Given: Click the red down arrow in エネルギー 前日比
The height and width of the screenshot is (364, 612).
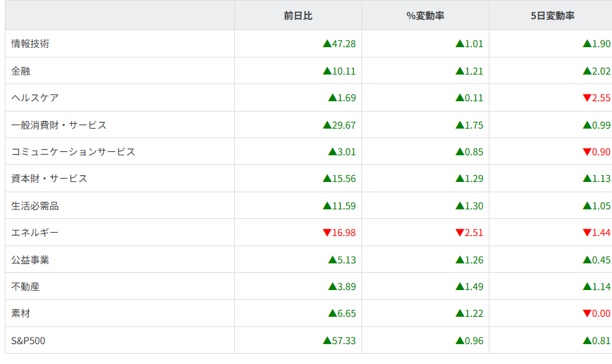Looking at the screenshot, I should coord(327,233).
